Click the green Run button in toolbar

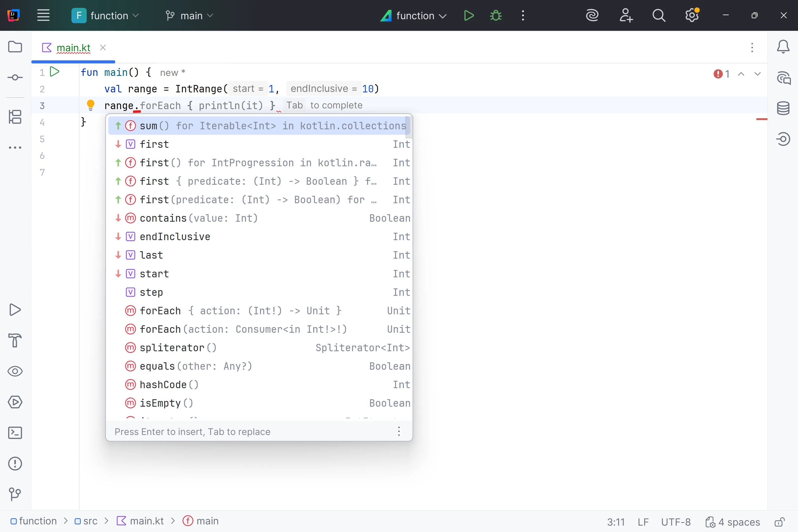pos(468,16)
